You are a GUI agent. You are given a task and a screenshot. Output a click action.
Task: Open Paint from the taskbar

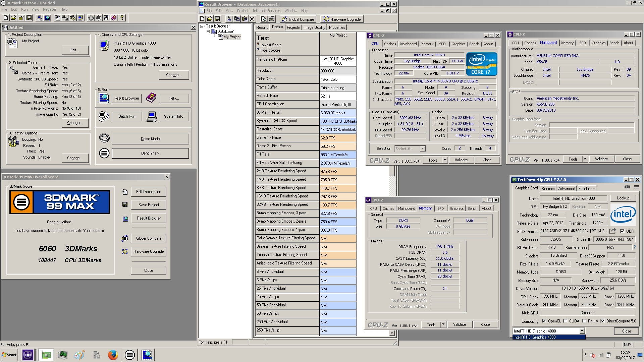[x=79, y=355]
